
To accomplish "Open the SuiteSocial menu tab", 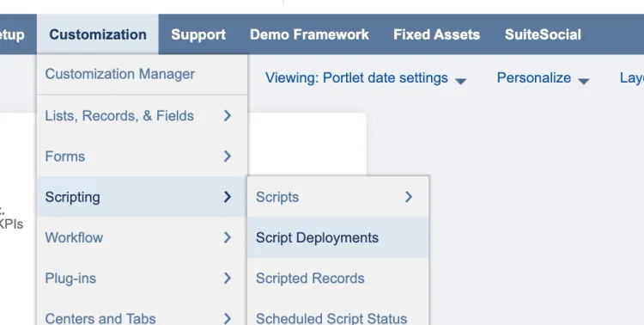I will coord(543,34).
